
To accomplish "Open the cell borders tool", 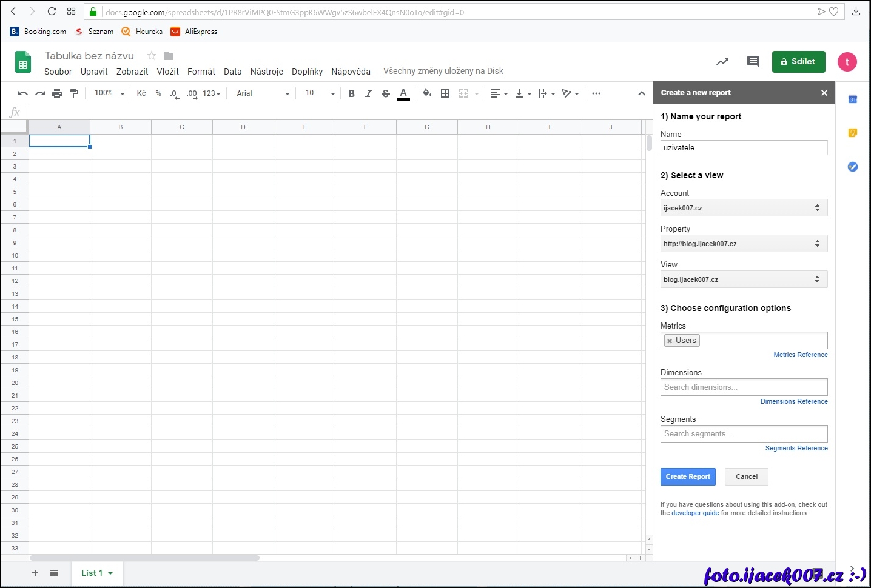I will pos(445,93).
